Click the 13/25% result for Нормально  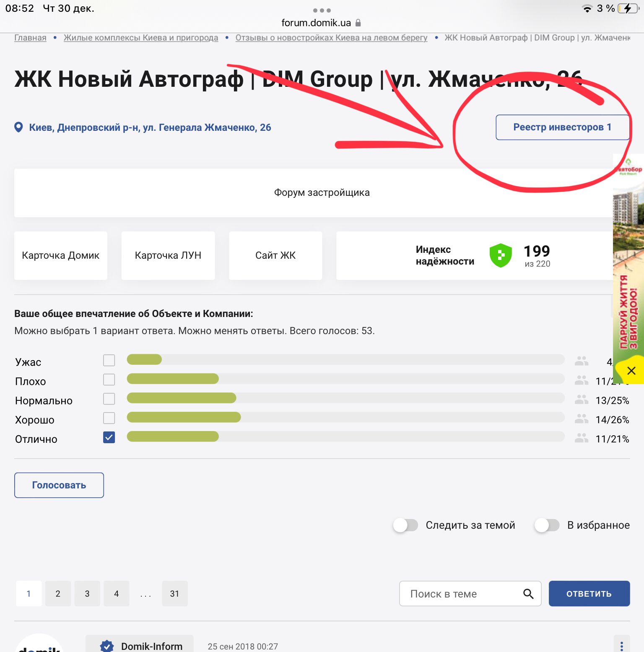612,400
